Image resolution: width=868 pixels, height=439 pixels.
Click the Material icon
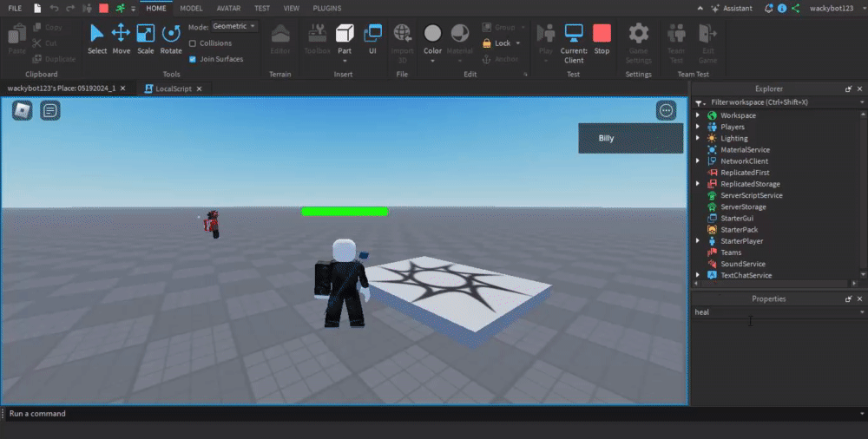[460, 33]
